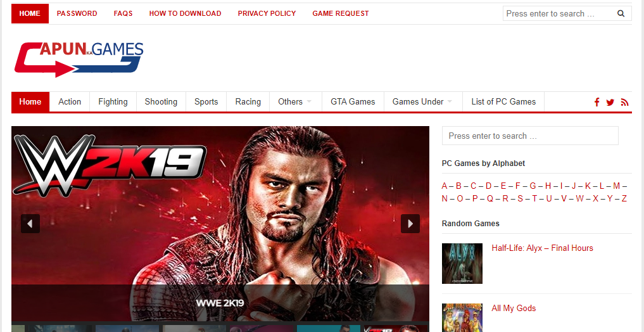Browse games starting with letter Q
Screen dimensions: 644x332
tap(490, 198)
